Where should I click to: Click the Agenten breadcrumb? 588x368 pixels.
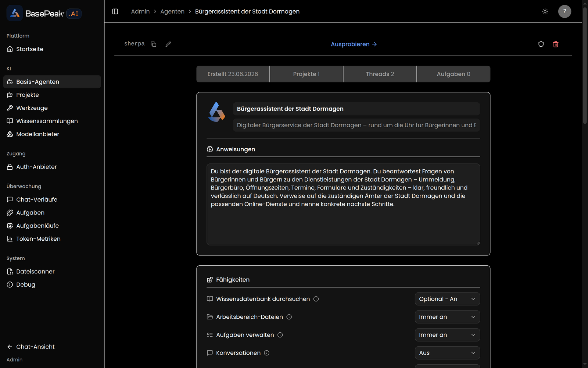[x=172, y=11]
